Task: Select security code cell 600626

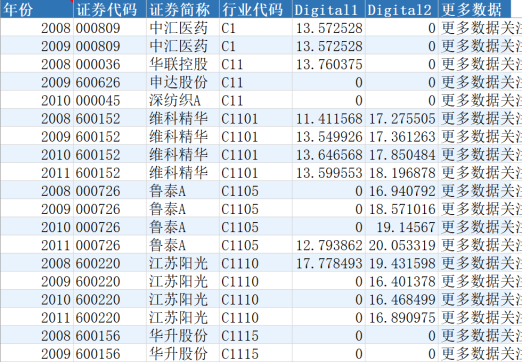Action: pyautogui.click(x=110, y=82)
